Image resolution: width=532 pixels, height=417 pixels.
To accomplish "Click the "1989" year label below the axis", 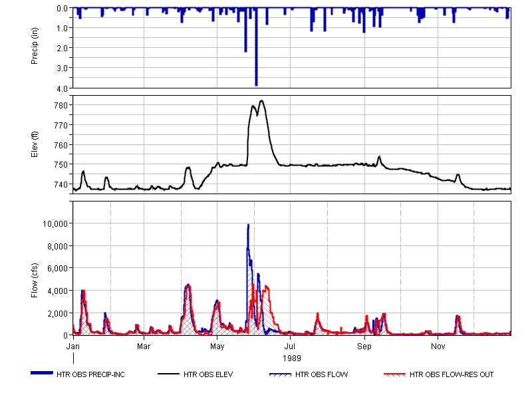I will point(292,358).
